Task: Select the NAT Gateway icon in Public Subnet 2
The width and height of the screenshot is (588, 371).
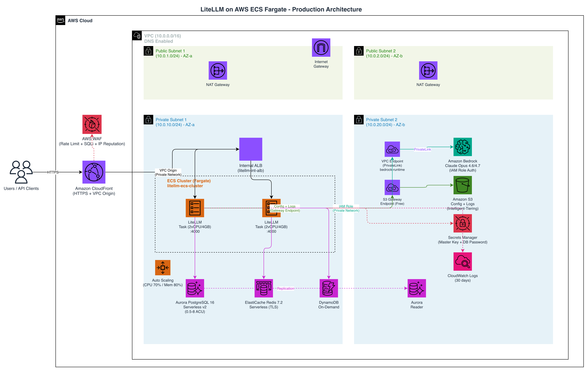Action: click(x=428, y=70)
